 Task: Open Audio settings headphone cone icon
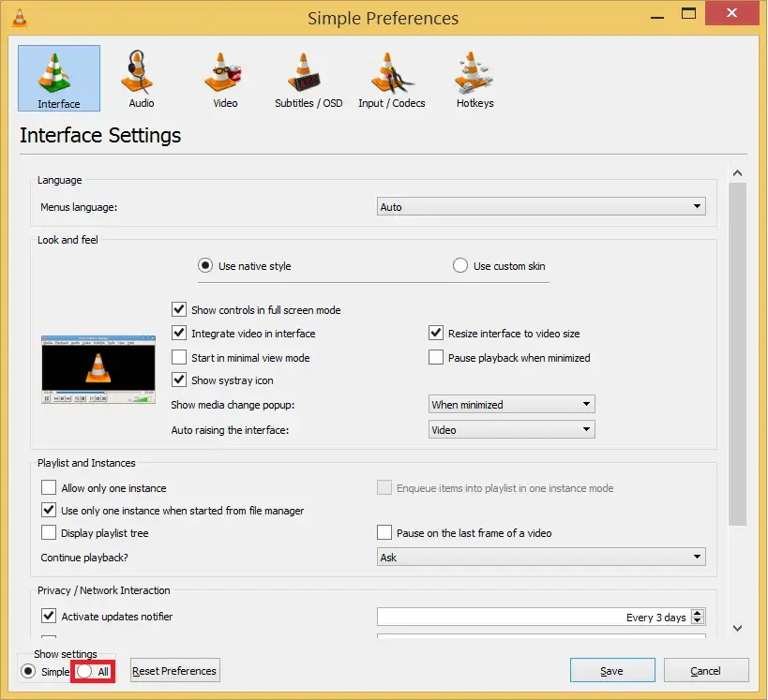pos(142,74)
